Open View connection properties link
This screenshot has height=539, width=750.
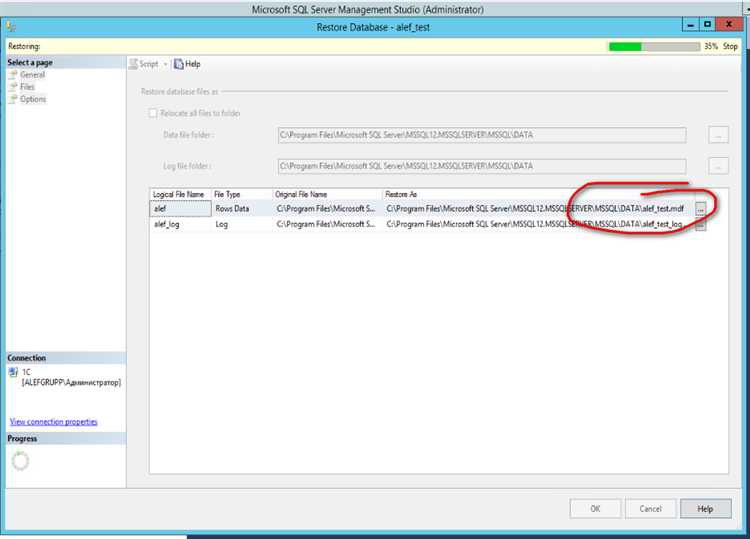[x=54, y=422]
